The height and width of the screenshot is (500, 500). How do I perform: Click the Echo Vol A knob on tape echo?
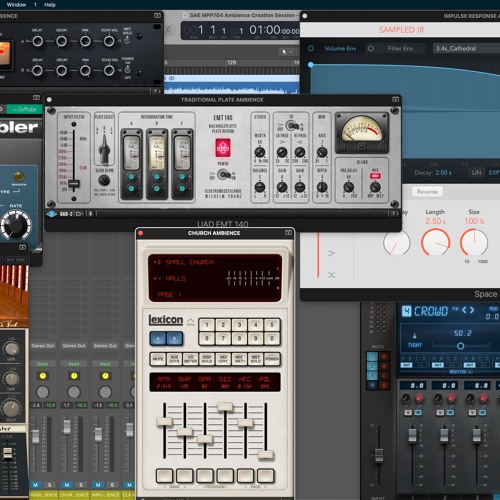109,41
